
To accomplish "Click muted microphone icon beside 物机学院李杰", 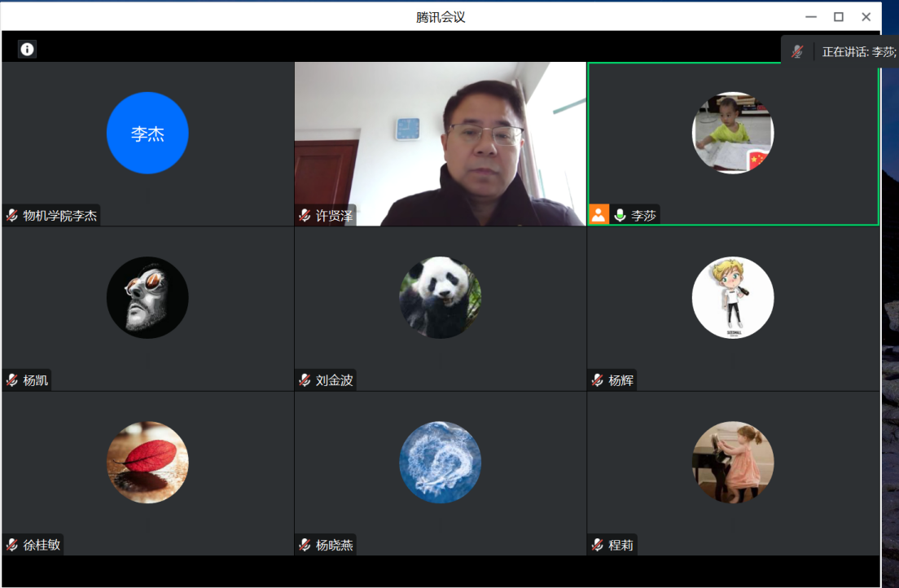I will [12, 216].
